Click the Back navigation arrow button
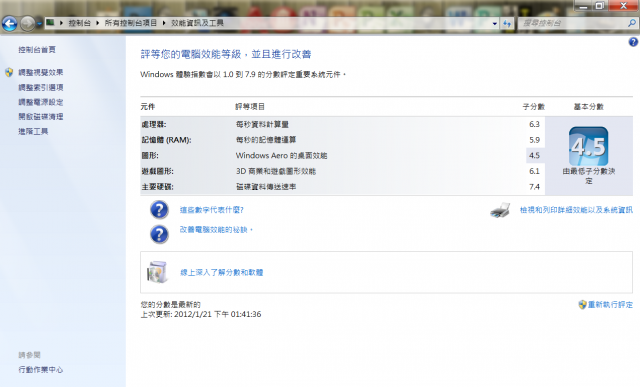Screen dimensions: 640x387 9,23
